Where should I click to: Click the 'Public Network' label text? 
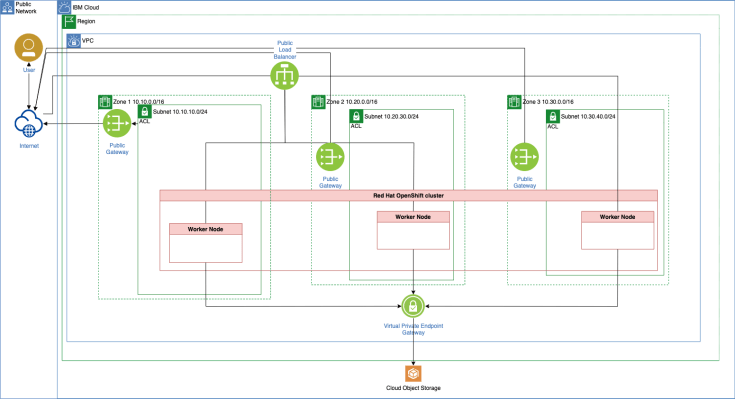[26, 8]
